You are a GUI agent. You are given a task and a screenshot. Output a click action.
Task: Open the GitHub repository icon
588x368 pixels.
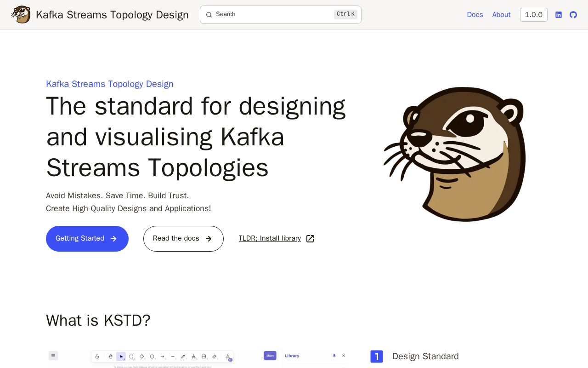tap(573, 15)
